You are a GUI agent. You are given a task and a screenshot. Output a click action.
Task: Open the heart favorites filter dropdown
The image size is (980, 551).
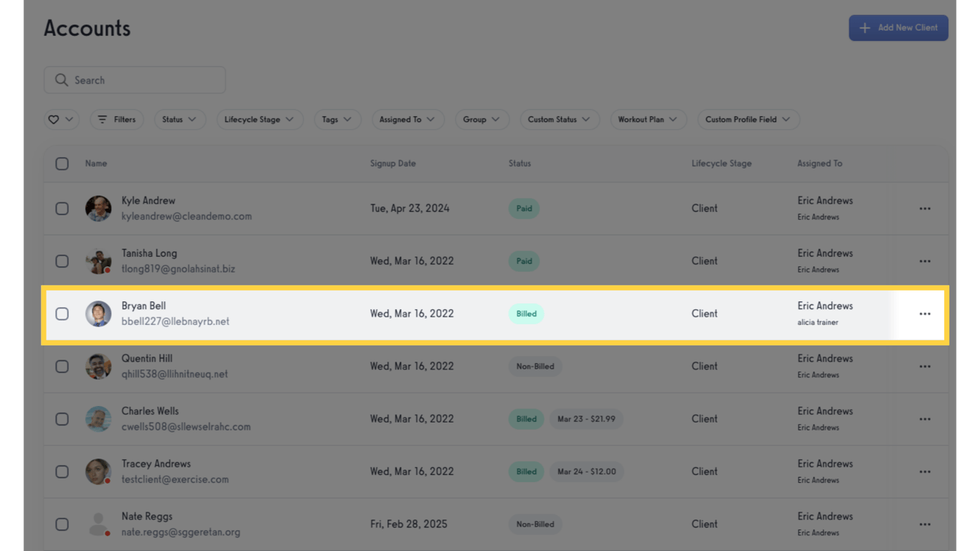(x=61, y=120)
